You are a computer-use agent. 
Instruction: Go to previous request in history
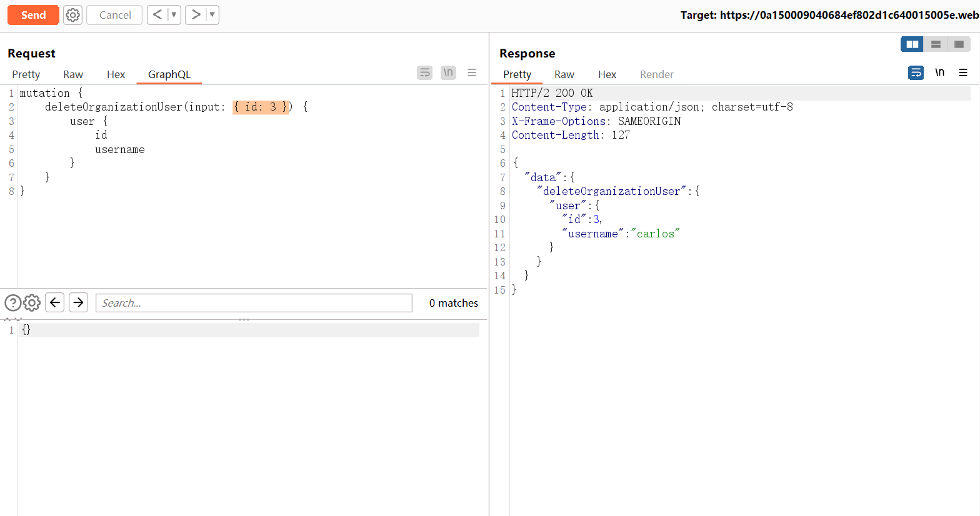157,15
